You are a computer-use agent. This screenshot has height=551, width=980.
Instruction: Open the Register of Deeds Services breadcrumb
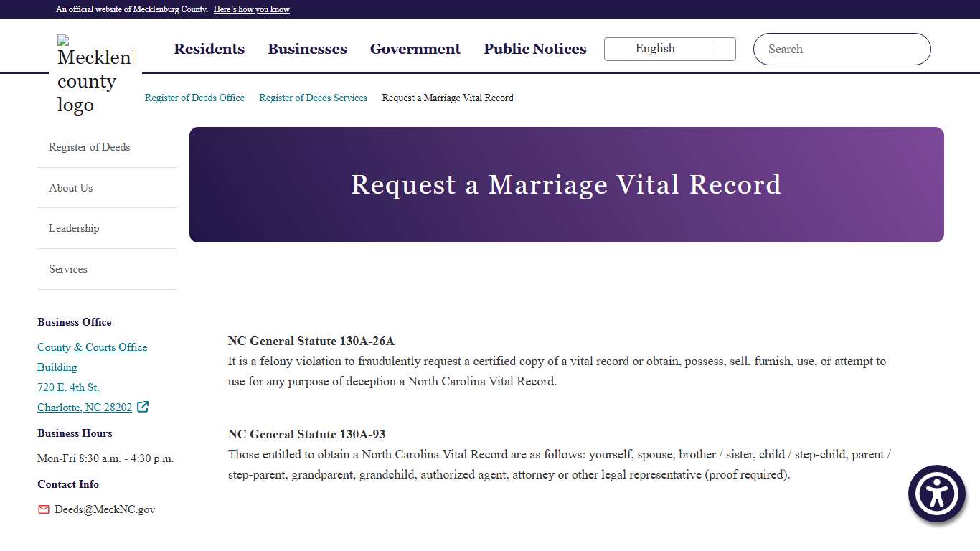[x=313, y=98]
